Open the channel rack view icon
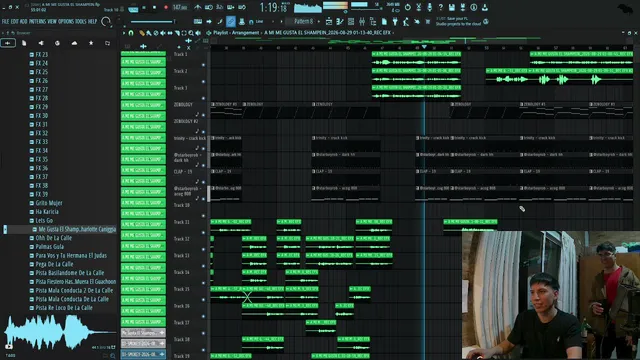Image resolution: width=640 pixels, height=360 pixels. (351, 22)
